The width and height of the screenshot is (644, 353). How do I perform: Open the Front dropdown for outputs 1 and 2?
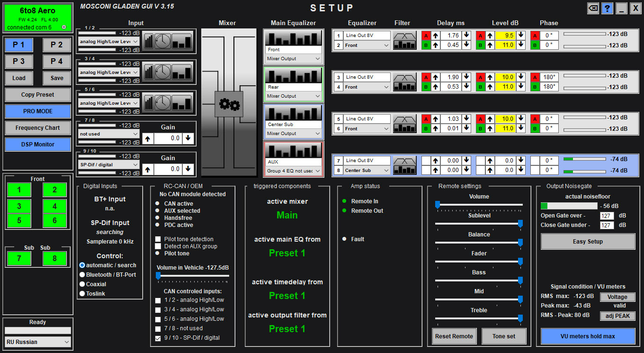point(367,45)
